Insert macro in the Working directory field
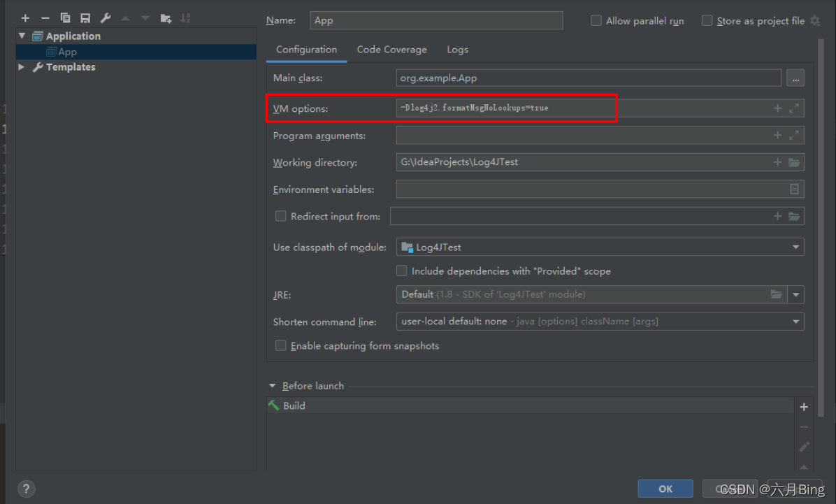 [778, 162]
